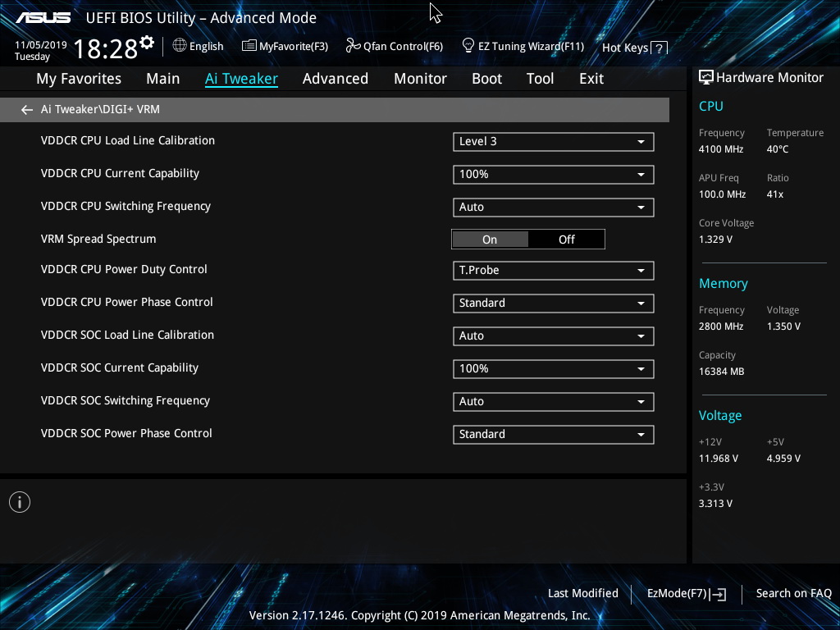Viewport: 840px width, 630px height.
Task: Click the 4.959 V reading
Action: point(783,459)
